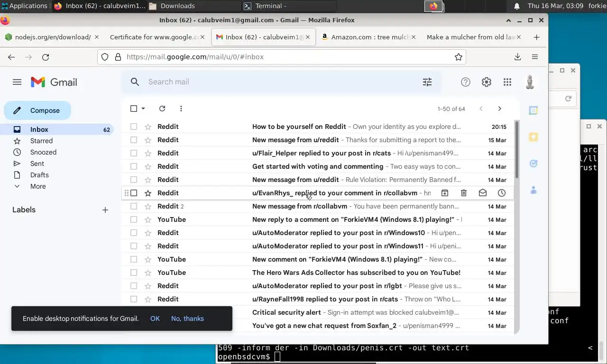
Task: Reload the page in Firefox
Action: (x=46, y=57)
